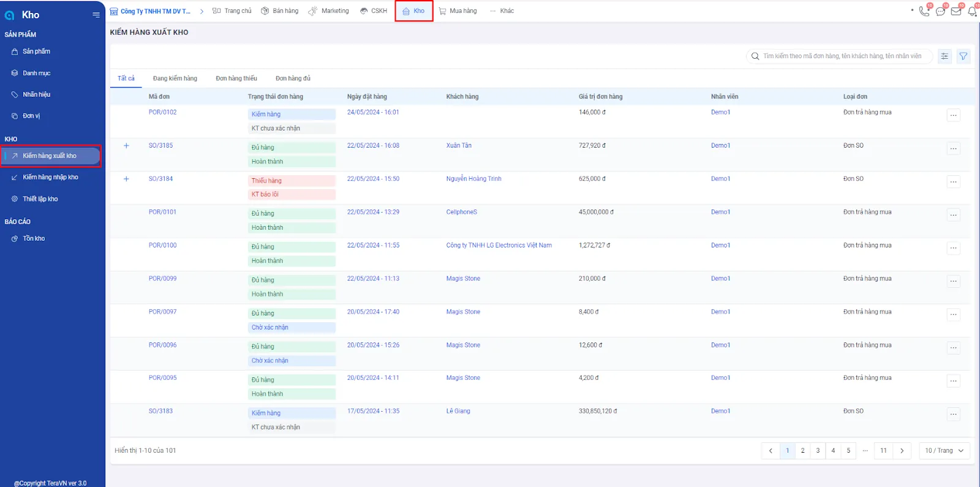This screenshot has height=487, width=980.
Task: Go to page 2
Action: [x=802, y=451]
